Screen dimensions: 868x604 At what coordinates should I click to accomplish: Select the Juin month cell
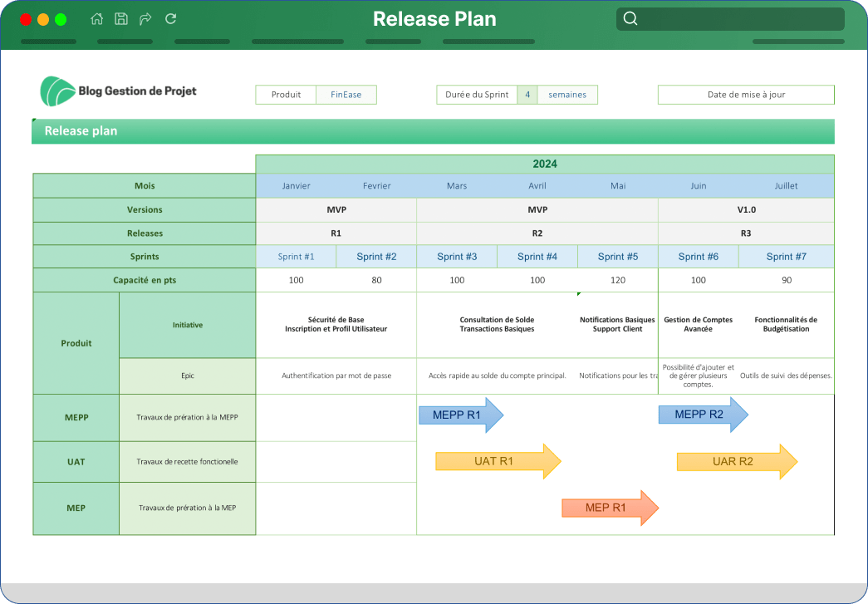click(x=698, y=186)
